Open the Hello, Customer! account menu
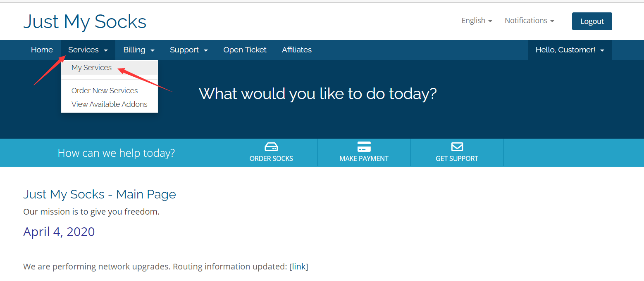644x281 pixels. [x=570, y=50]
